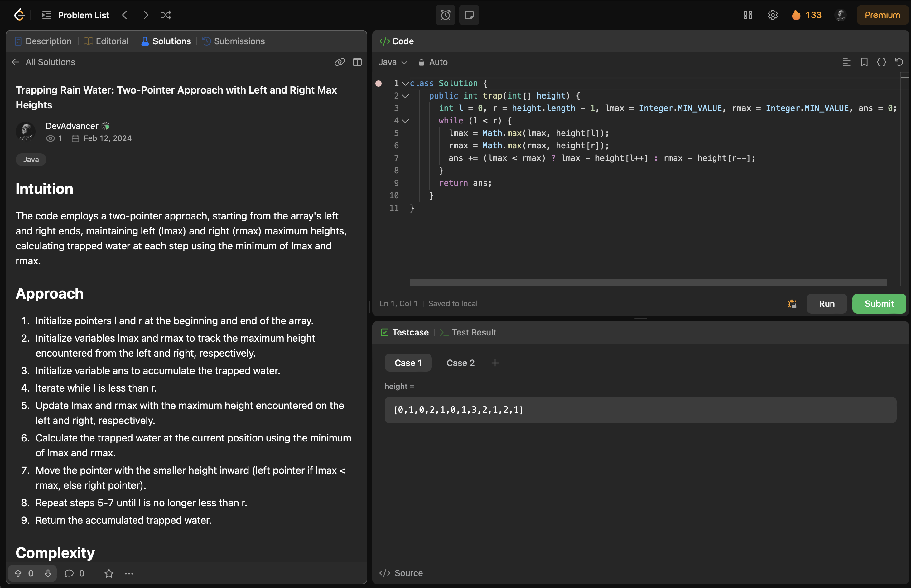Select Case 1
The height and width of the screenshot is (588, 911).
[408, 363]
